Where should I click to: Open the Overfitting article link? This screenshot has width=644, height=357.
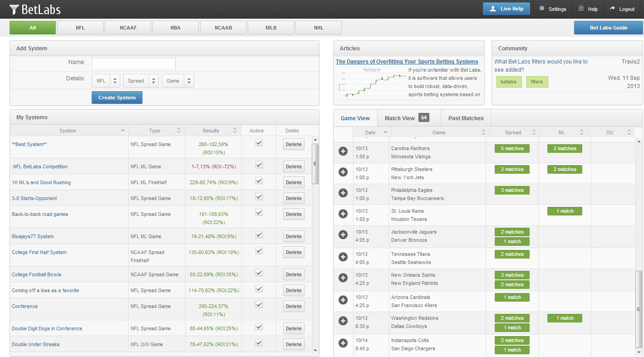[x=407, y=61]
